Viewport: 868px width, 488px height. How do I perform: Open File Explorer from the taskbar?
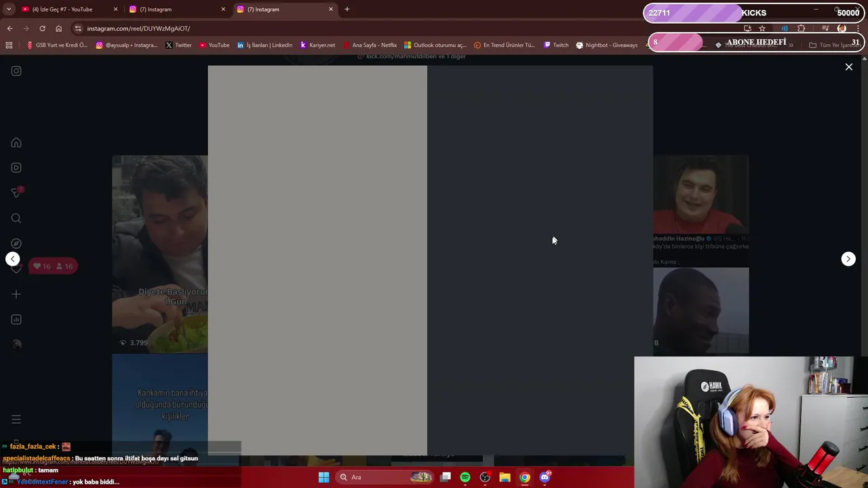[x=505, y=477]
